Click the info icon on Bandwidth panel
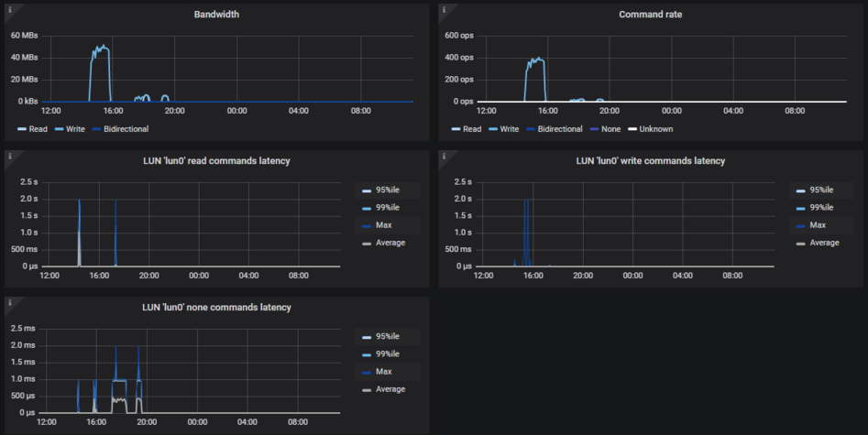The width and height of the screenshot is (868, 435). click(9, 10)
